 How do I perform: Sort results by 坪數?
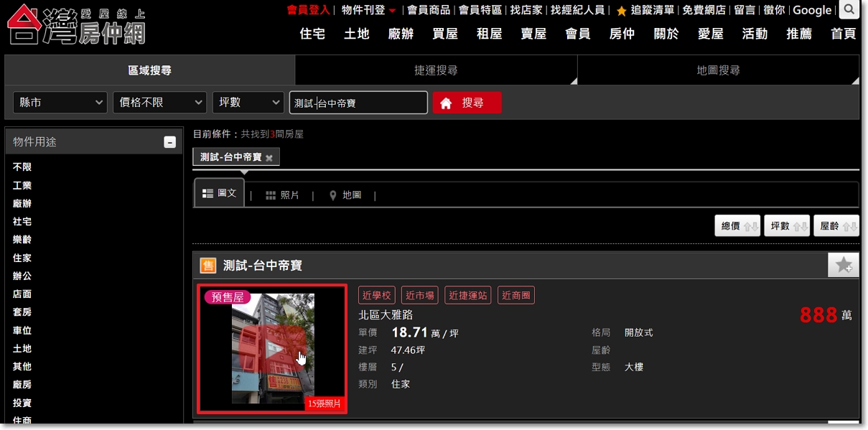coord(787,226)
